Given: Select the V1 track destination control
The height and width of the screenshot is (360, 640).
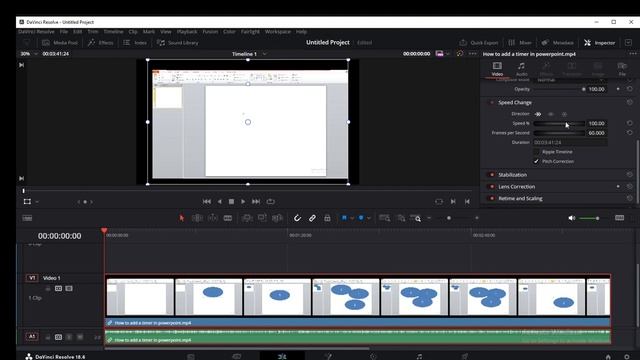Looking at the screenshot, I should 32,278.
